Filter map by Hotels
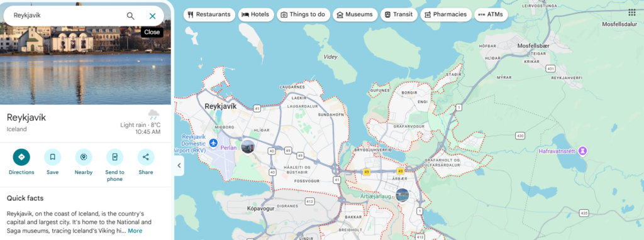The width and height of the screenshot is (644, 240). [x=256, y=14]
